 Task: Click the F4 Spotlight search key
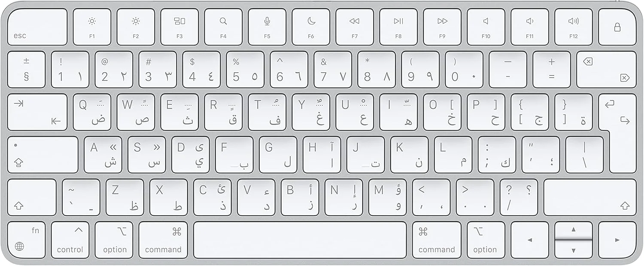[223, 27]
